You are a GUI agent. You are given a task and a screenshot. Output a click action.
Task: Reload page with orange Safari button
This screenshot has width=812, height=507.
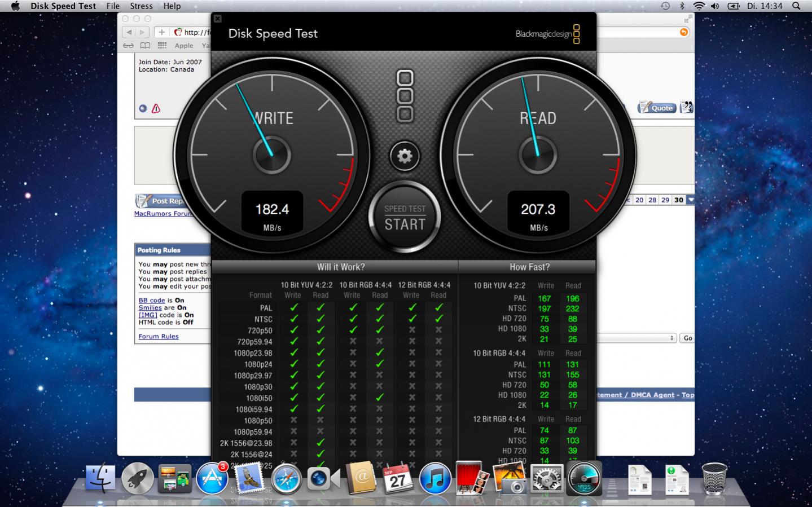(x=684, y=32)
